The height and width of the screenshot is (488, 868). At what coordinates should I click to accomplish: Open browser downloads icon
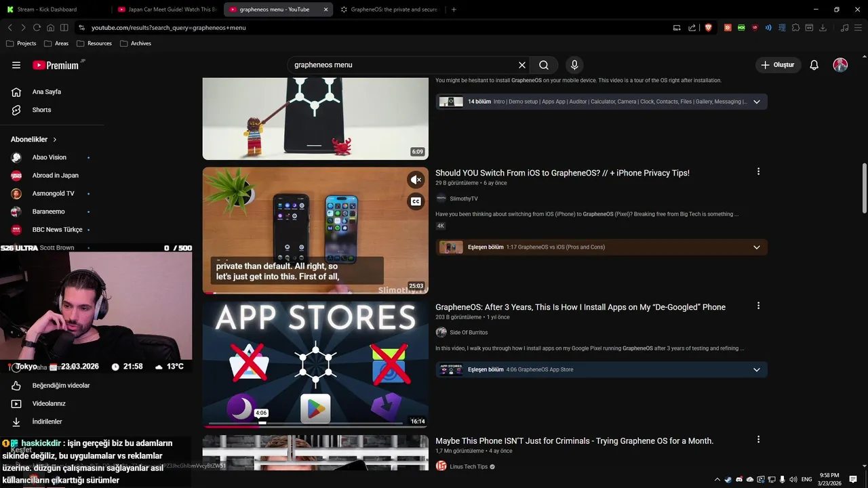pyautogui.click(x=823, y=28)
